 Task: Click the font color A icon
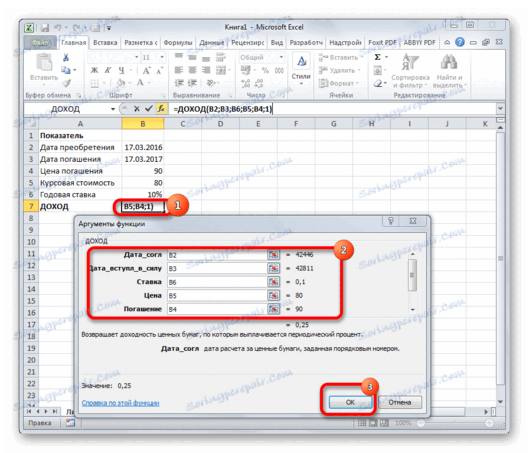(x=140, y=83)
